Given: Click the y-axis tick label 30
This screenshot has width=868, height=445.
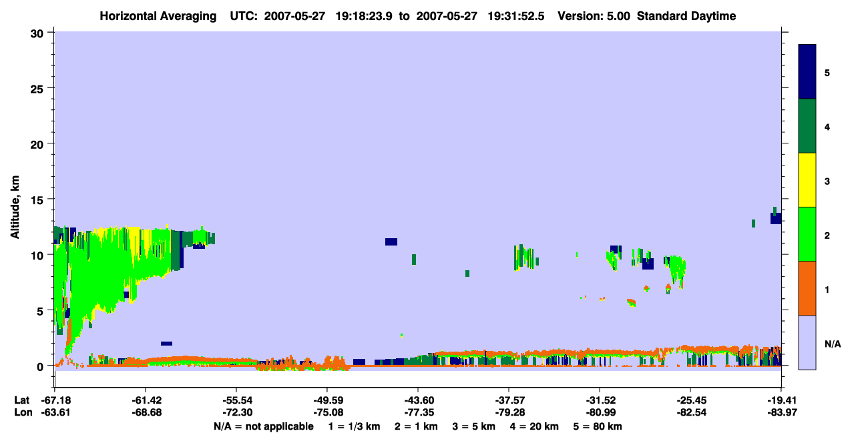Looking at the screenshot, I should 39,33.
